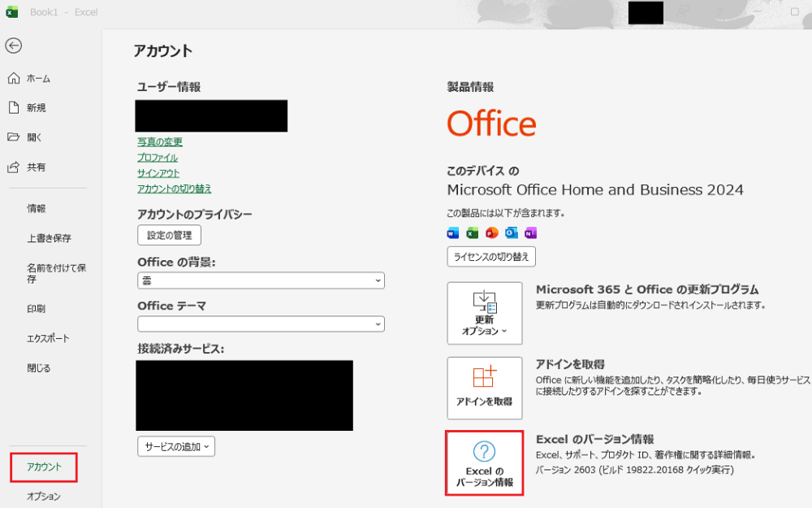The height and width of the screenshot is (508, 812).
Task: Click the ライセンスの切り替え button
Action: coord(491,257)
